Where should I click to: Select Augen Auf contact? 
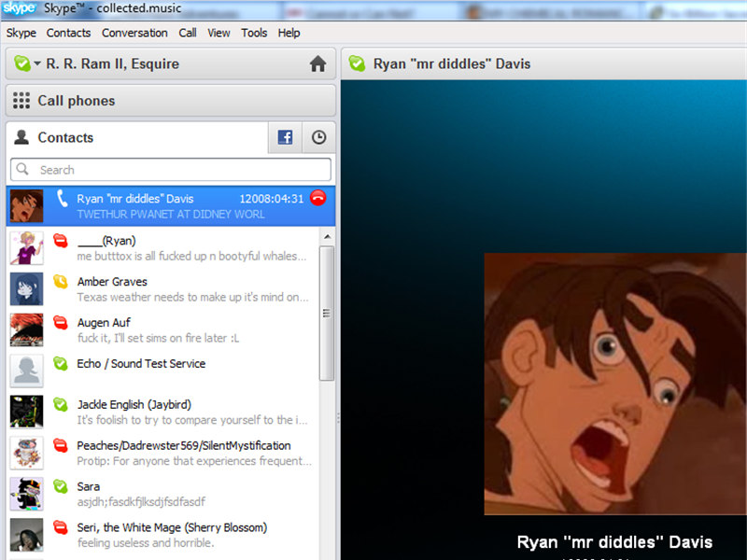point(162,329)
